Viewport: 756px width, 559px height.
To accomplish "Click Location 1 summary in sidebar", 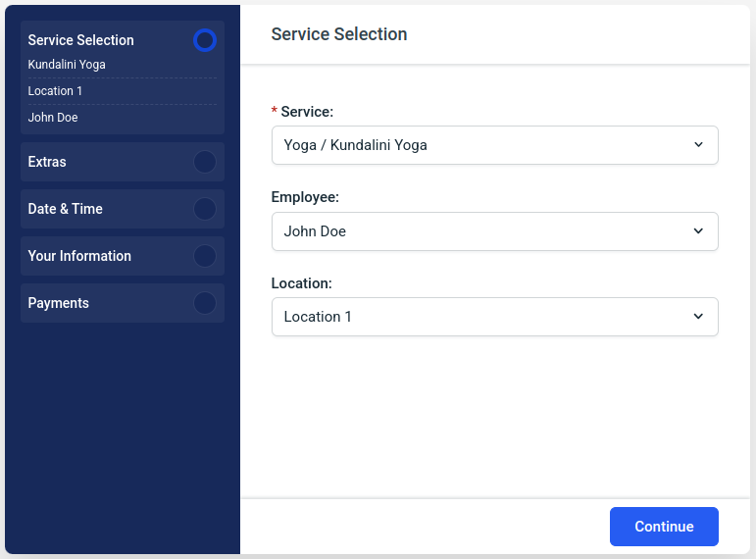I will [x=56, y=91].
